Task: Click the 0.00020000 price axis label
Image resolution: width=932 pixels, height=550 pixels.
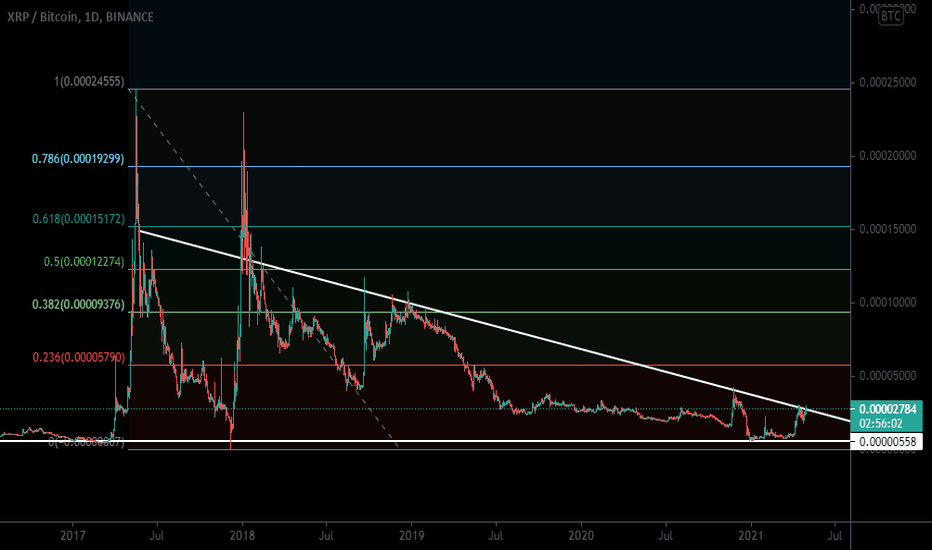Action: coord(887,156)
